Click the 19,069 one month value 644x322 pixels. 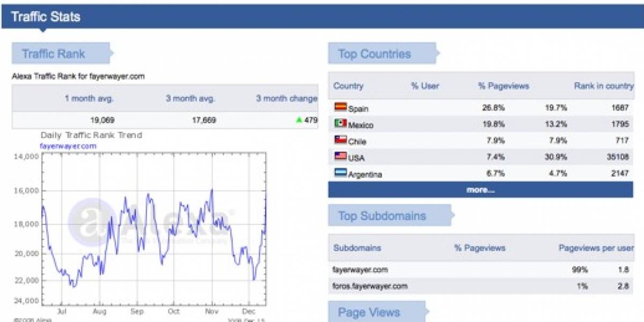[102, 120]
